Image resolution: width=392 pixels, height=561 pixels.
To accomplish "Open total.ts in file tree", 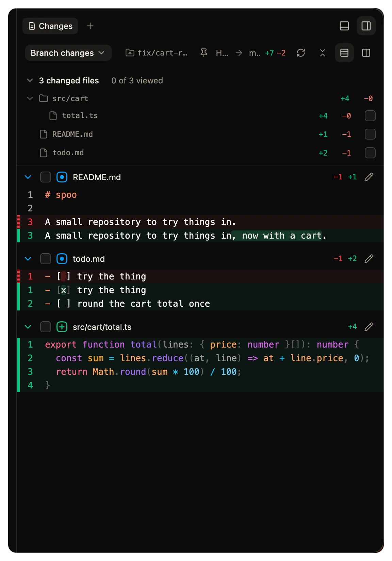I will (80, 116).
